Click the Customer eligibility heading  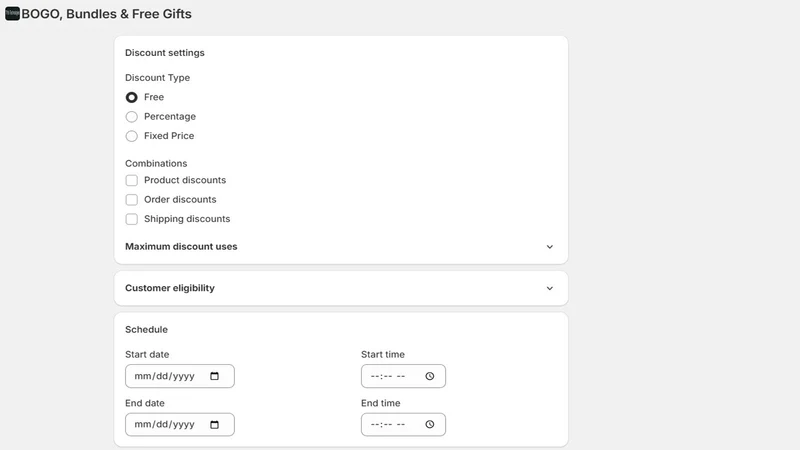[x=170, y=288]
